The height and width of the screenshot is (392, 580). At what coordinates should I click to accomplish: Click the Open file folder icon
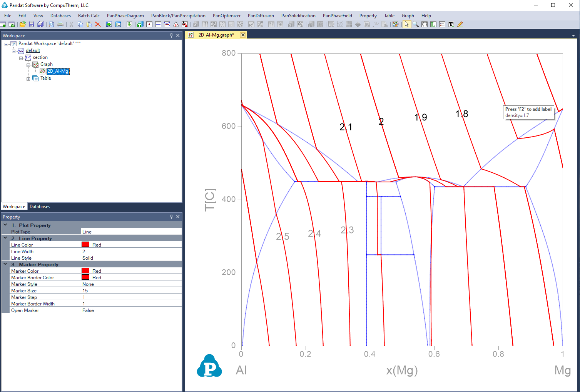coord(23,24)
